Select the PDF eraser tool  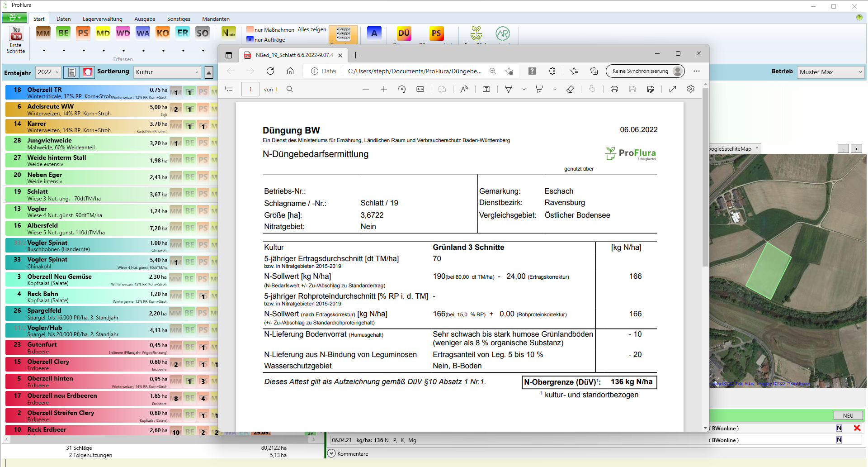click(570, 90)
